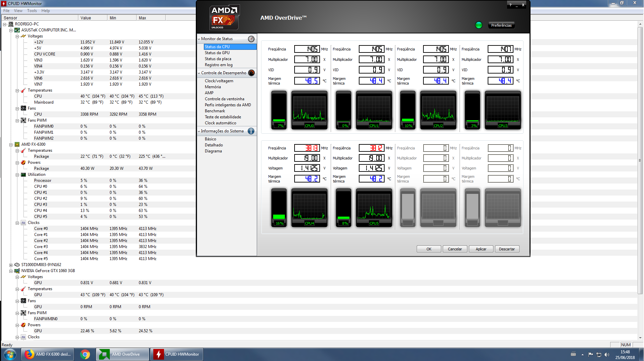Show hidden tray icons arrow
This screenshot has width=644, height=361.
pos(582,354)
